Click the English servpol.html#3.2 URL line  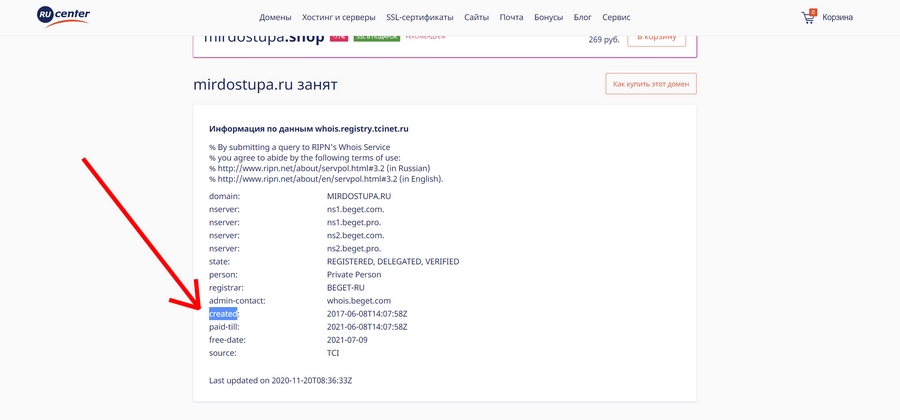point(326,179)
